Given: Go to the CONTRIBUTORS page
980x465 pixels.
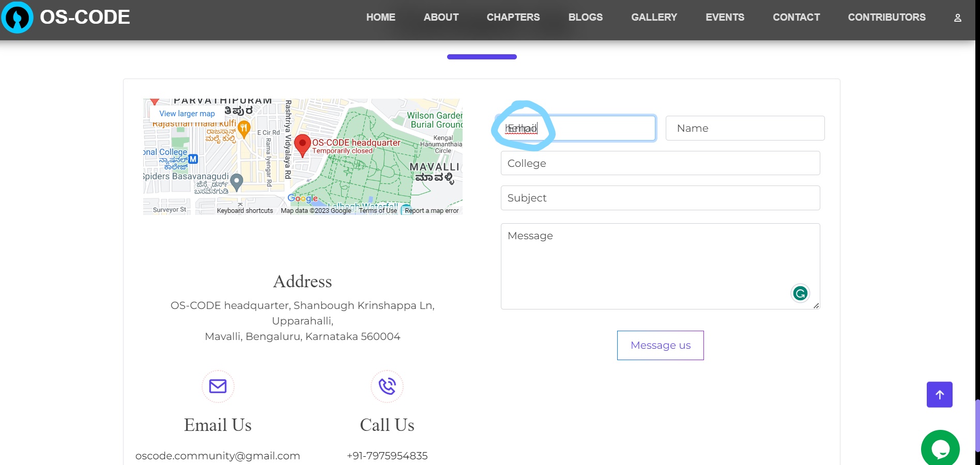Looking at the screenshot, I should point(886,17).
